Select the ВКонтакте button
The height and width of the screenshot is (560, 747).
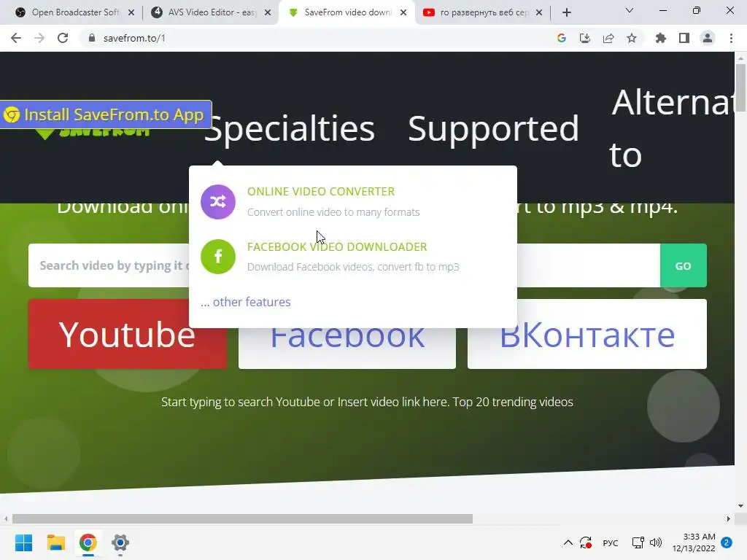click(587, 334)
